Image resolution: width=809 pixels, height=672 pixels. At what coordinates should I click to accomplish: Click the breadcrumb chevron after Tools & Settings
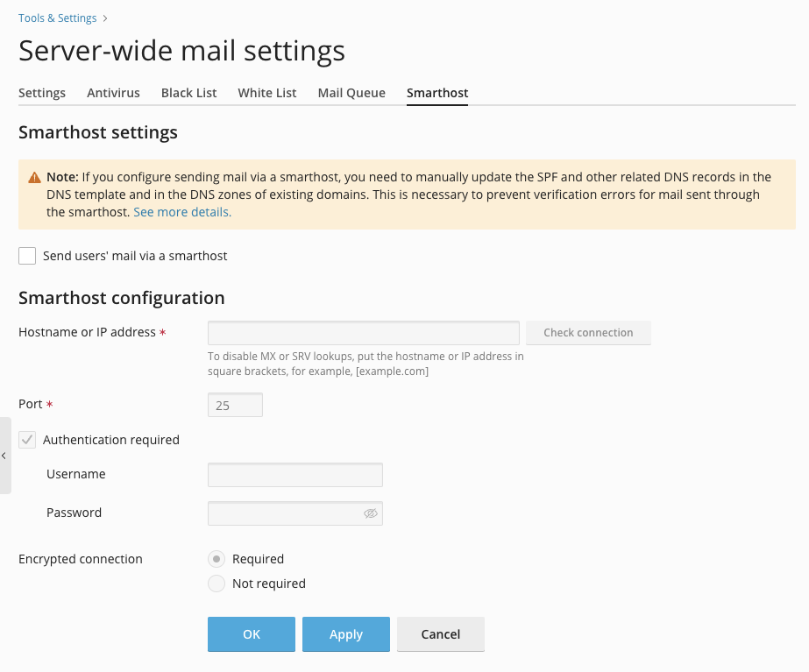point(105,18)
